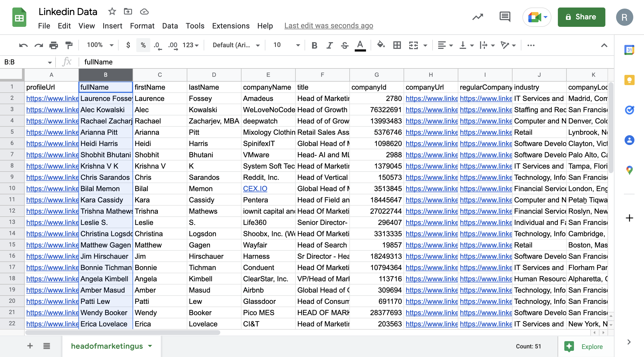644x357 pixels.
Task: Open the borders tool
Action: click(x=397, y=45)
